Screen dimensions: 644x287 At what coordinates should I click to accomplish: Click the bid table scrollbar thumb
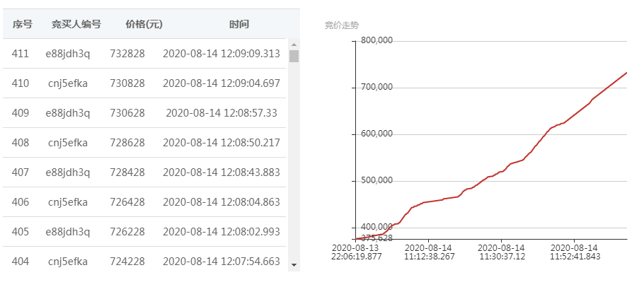tap(294, 56)
